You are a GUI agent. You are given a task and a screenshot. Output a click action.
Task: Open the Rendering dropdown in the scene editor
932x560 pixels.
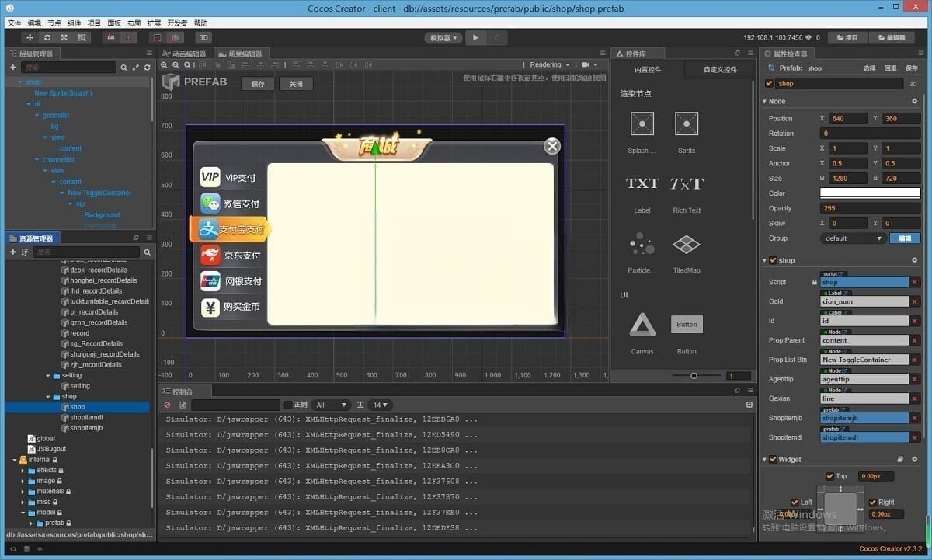pos(549,65)
